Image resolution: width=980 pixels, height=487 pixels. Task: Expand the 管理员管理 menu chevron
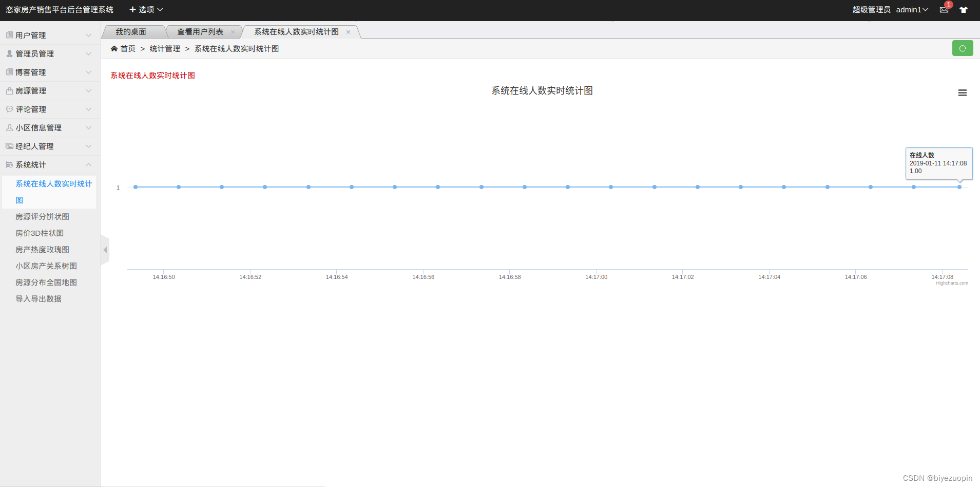(x=88, y=53)
